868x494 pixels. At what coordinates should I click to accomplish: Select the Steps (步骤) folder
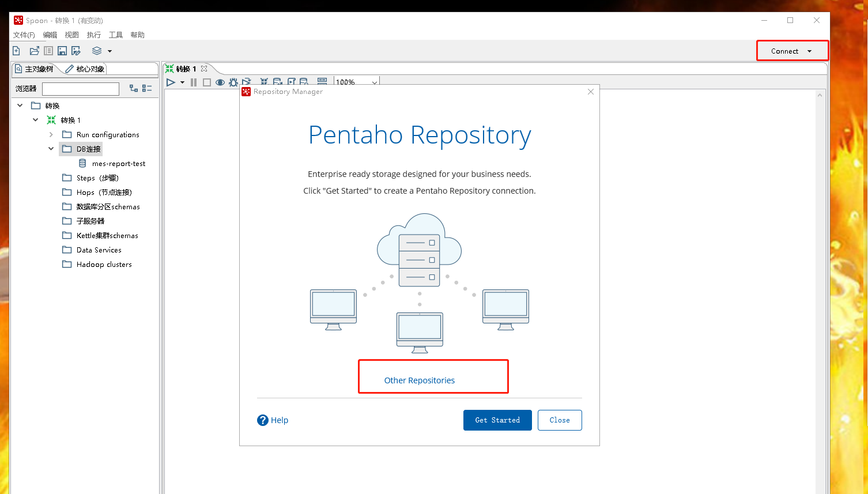tap(97, 178)
